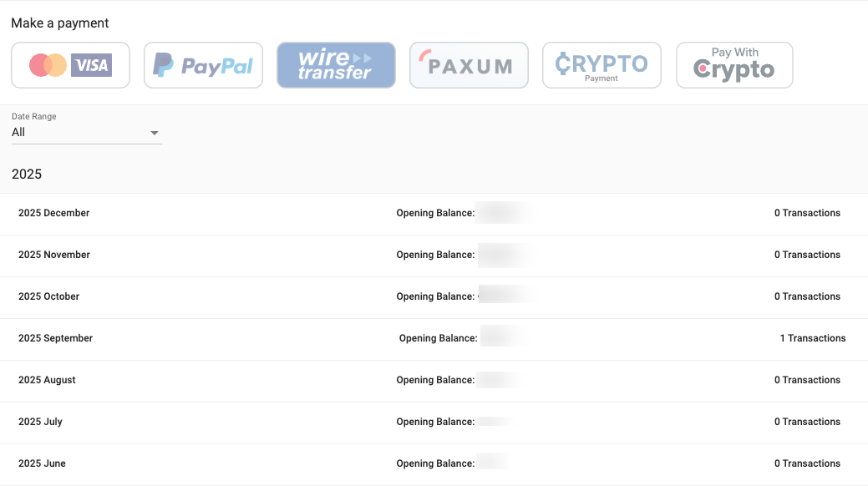This screenshot has width=868, height=486.
Task: Click the Make a payment heading
Action: click(59, 23)
